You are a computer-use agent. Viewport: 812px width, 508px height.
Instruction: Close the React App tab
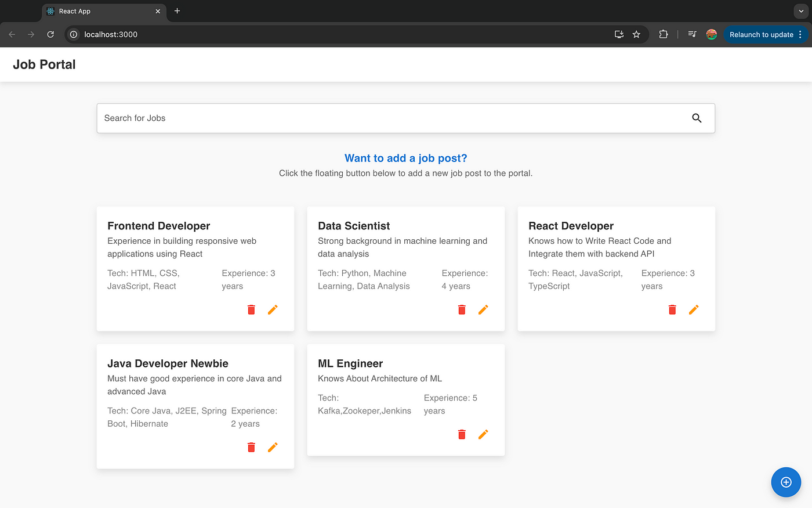coord(158,11)
